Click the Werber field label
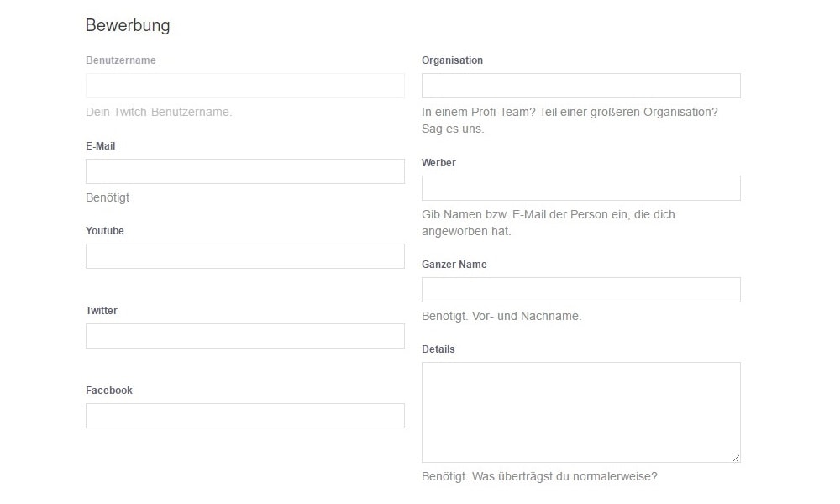Screen dimensions: 840x504 tap(438, 162)
